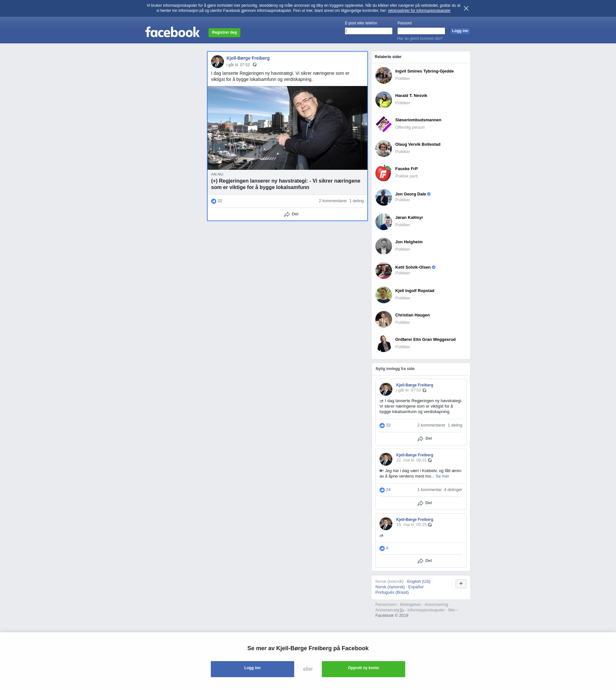Open Kjell-Børge Freiberg name in i går sidebar post
Viewport: 616px width, 690px height.
(414, 385)
